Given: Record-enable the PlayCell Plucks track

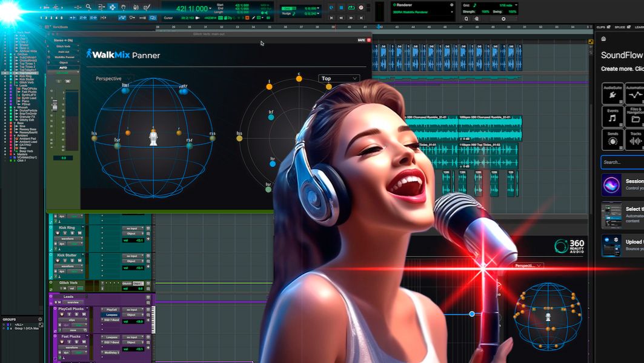Looking at the screenshot, I should coord(62,315).
